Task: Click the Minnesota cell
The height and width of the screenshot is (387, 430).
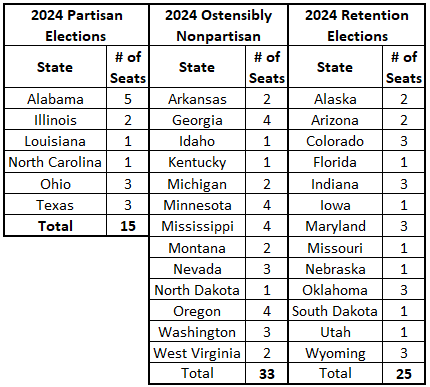Action: point(197,205)
